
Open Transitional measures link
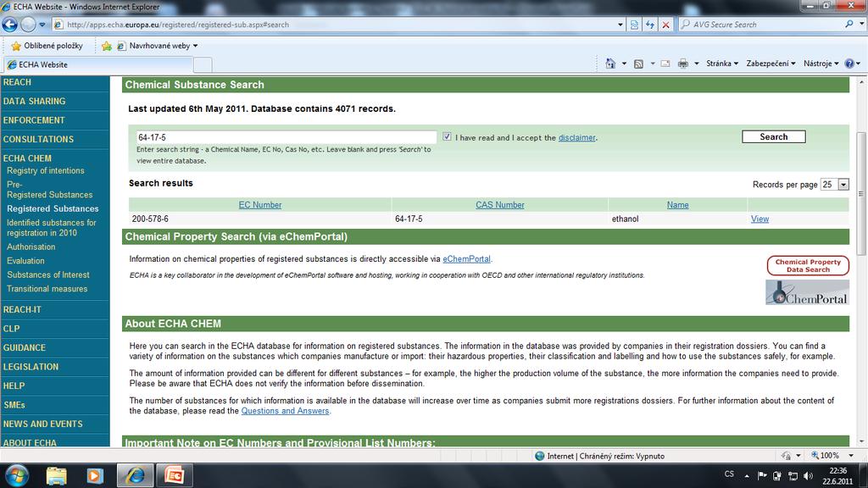click(47, 289)
